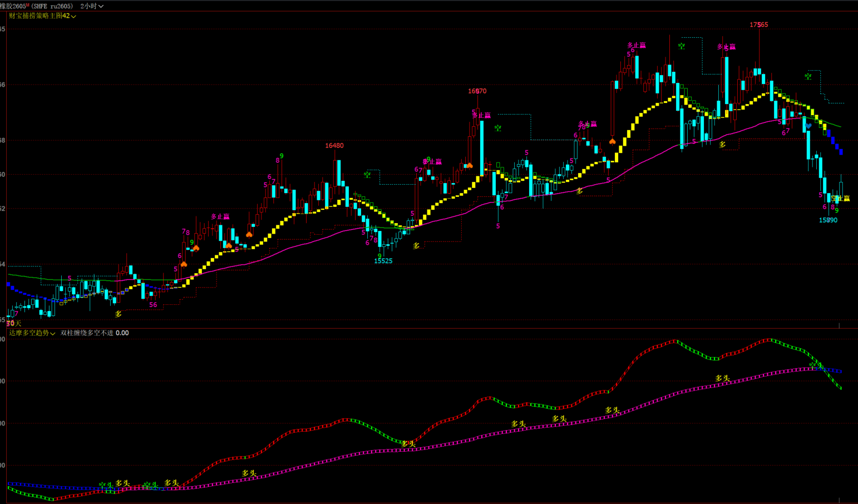Click the orange arrow below the 16970 peak
The image size is (858, 504).
469,165
